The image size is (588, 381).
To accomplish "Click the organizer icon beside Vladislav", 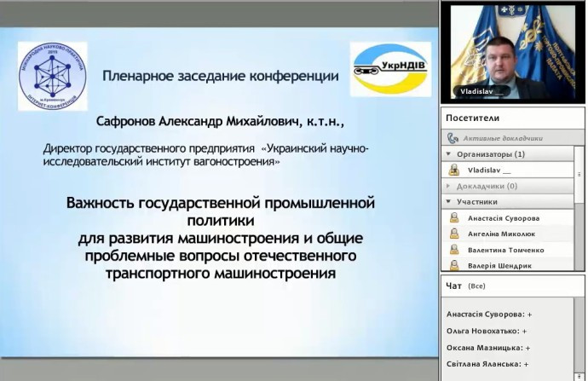I will click(x=455, y=170).
